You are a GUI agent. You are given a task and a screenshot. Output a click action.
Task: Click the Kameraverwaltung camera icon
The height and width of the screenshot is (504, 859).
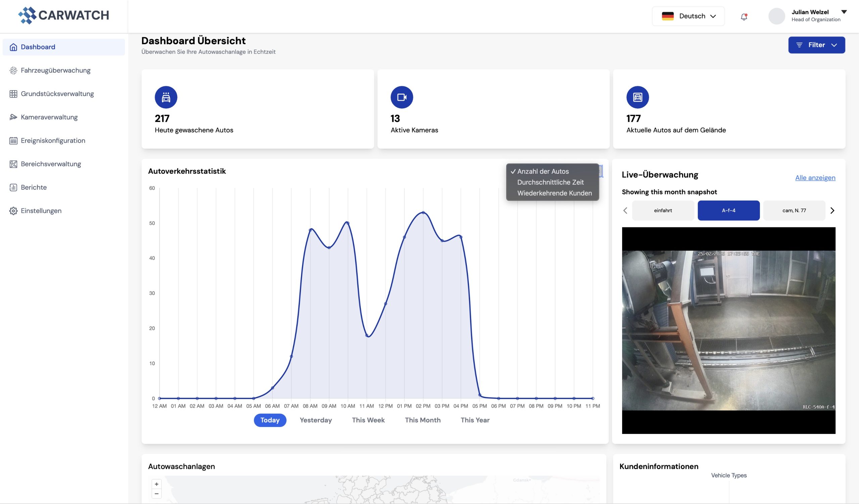[x=13, y=117]
